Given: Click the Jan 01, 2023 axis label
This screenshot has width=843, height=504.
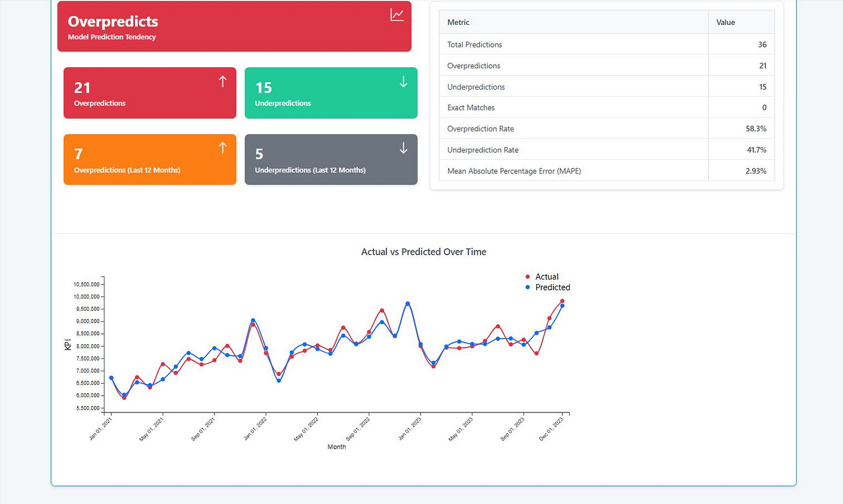Looking at the screenshot, I should (x=410, y=429).
